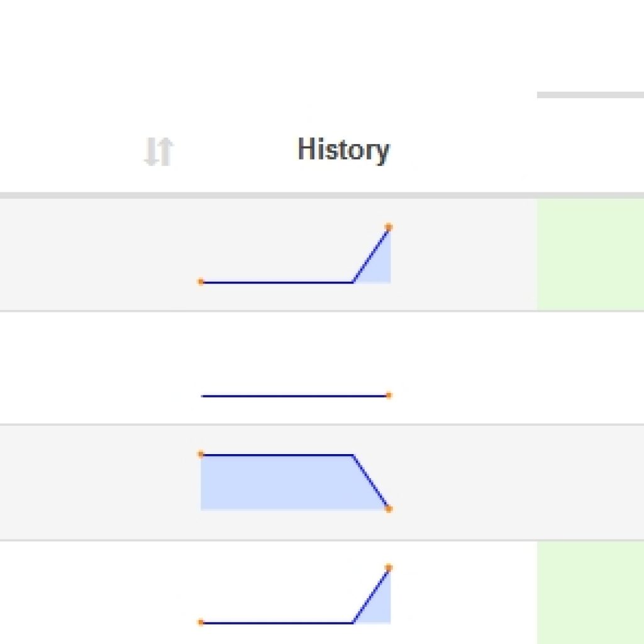Click the gray bar above the green column
Viewport: 644px width, 644px height.
[x=590, y=95]
